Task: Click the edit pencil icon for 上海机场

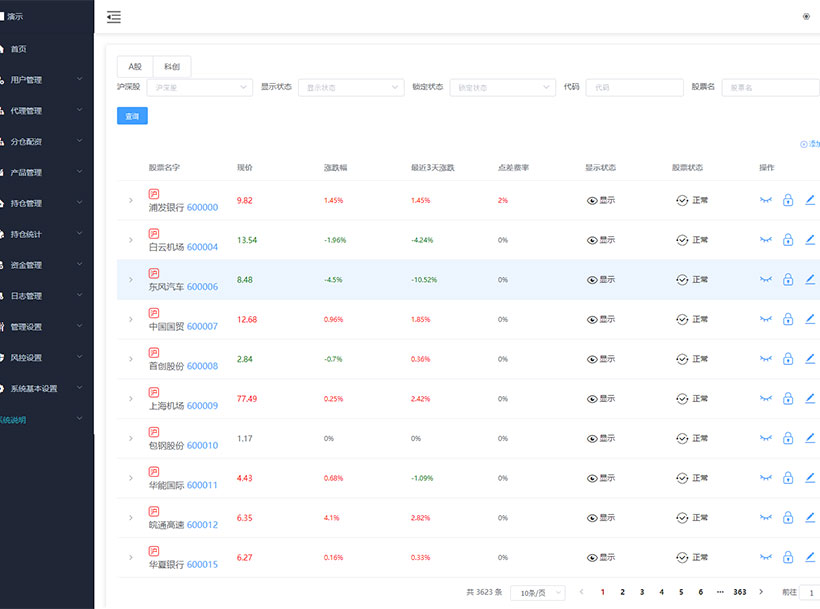Action: pos(810,398)
